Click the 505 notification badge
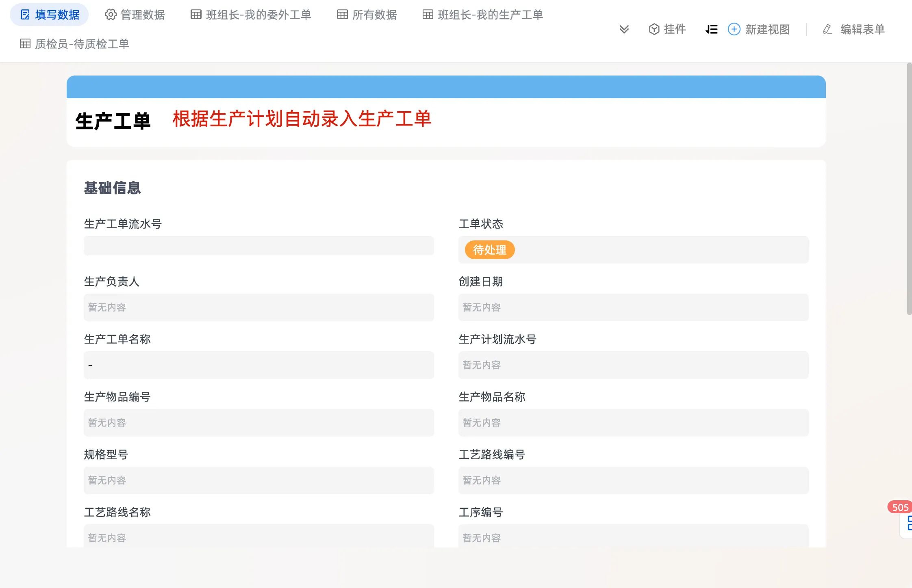The width and height of the screenshot is (912, 588). point(899,507)
